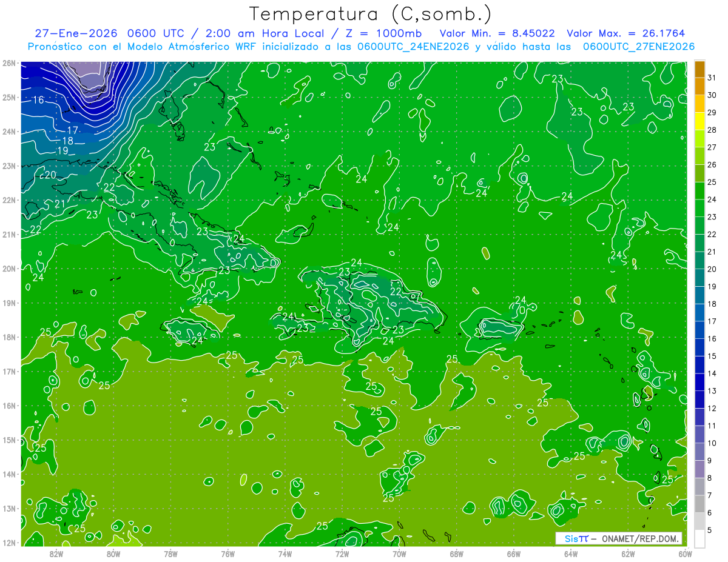This screenshot has width=728, height=562.
Task: Click the '60W' longitude axis label
Action: tap(685, 553)
